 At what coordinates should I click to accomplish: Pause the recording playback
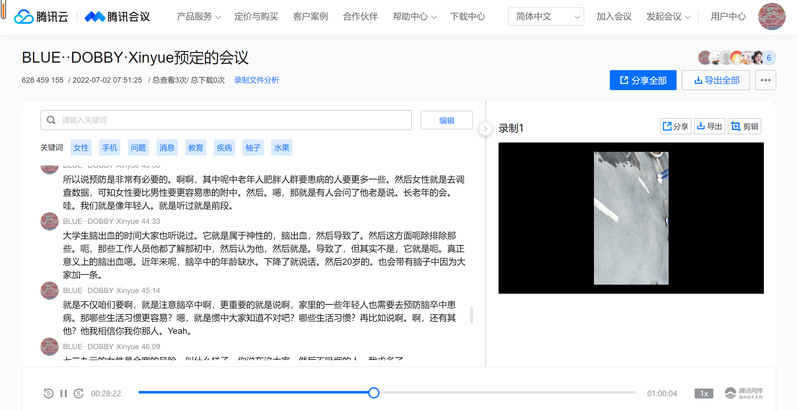click(x=64, y=393)
